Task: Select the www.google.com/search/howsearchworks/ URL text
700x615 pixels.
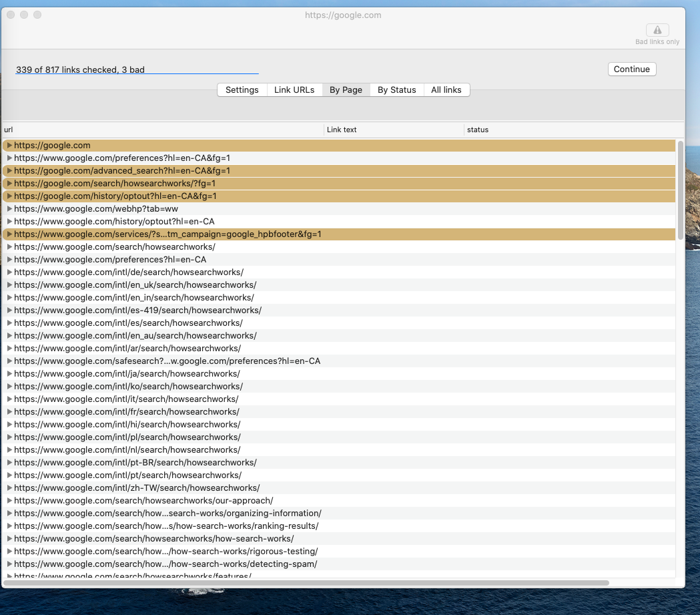Action: point(114,246)
